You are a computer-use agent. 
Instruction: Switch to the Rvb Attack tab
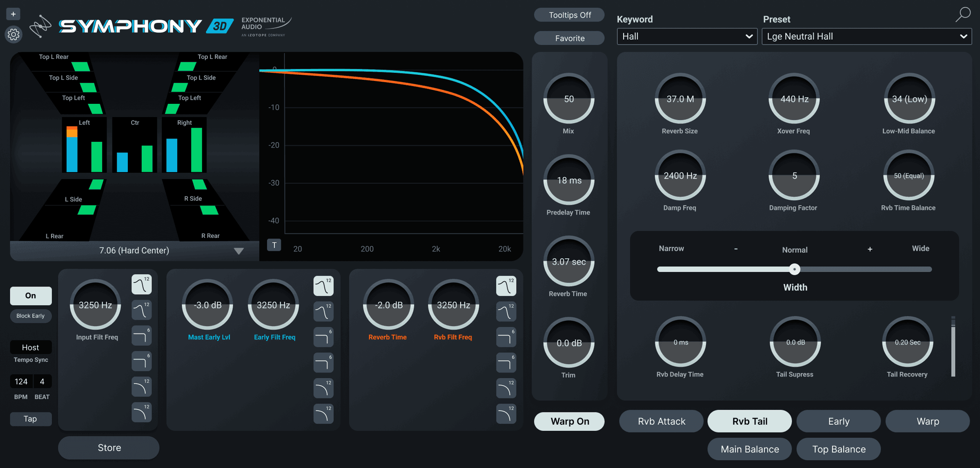661,421
